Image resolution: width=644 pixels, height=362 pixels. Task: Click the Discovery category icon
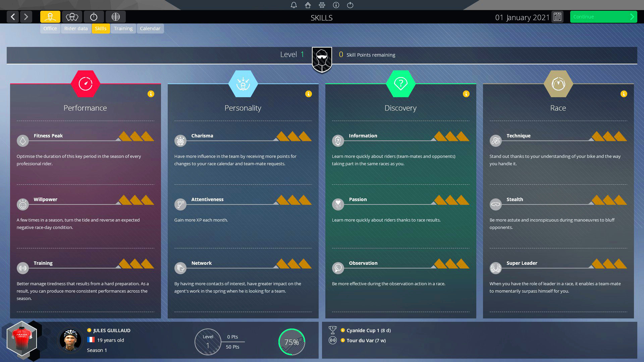click(x=400, y=83)
